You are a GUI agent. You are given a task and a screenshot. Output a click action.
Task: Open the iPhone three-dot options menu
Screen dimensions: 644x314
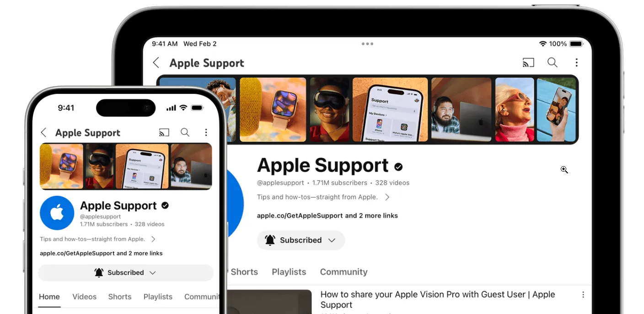pyautogui.click(x=206, y=133)
